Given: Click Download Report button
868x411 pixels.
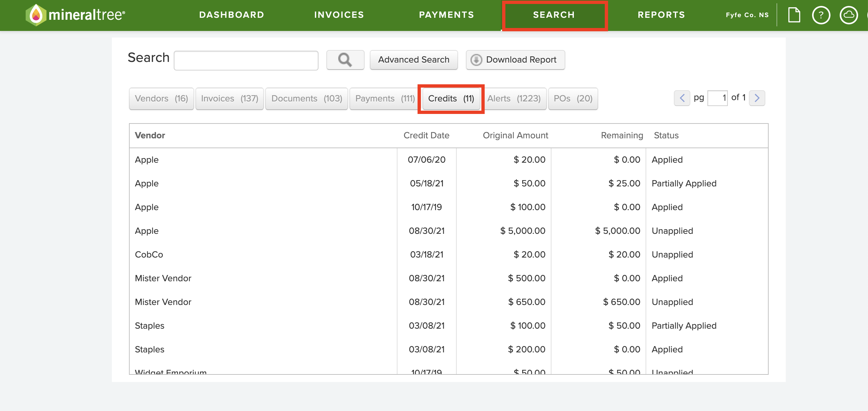Looking at the screenshot, I should click(515, 60).
